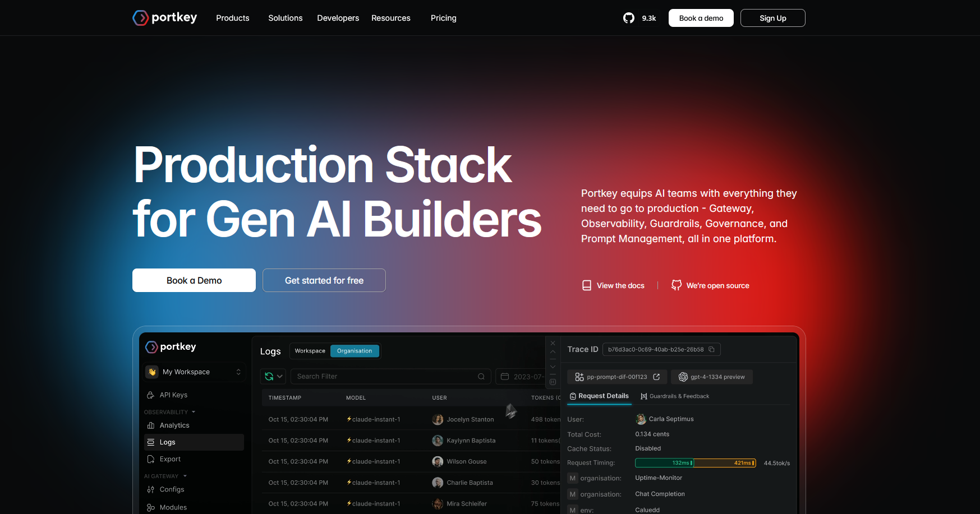This screenshot has width=980, height=514.
Task: Click the Trace ID value b76d3ac0-0c69-40ab-b25e-26b58
Action: click(656, 349)
